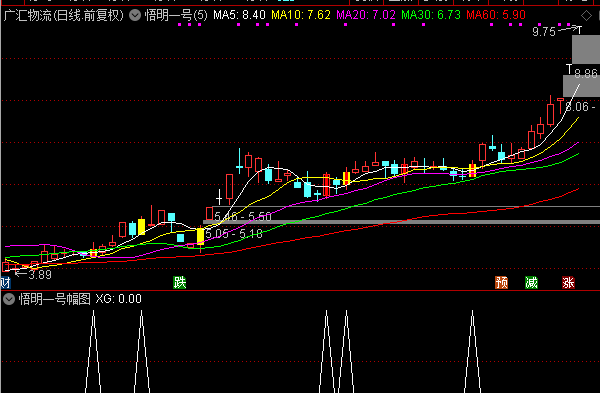Select the 悟明一号(5) indicator name
Viewport: 600px width, 393px height.
coord(176,15)
